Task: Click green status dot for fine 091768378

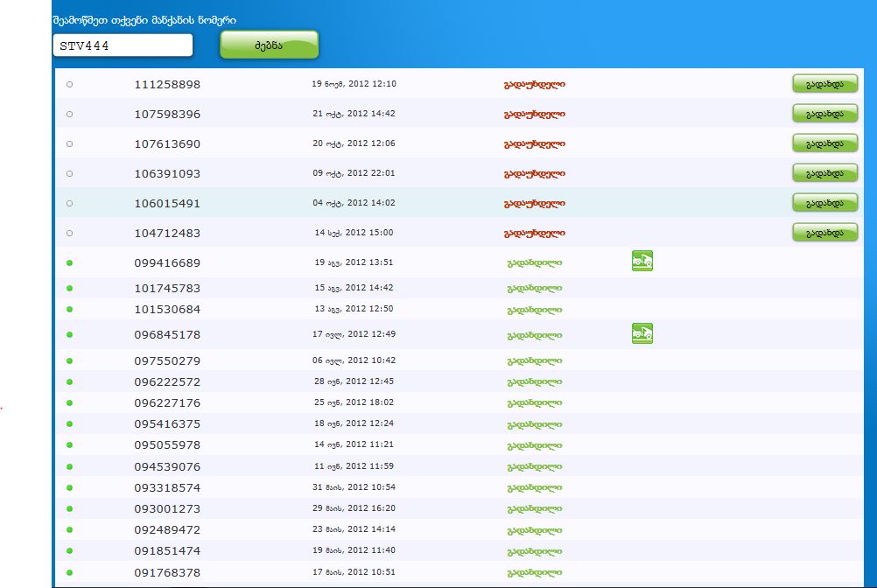Action: (x=69, y=572)
